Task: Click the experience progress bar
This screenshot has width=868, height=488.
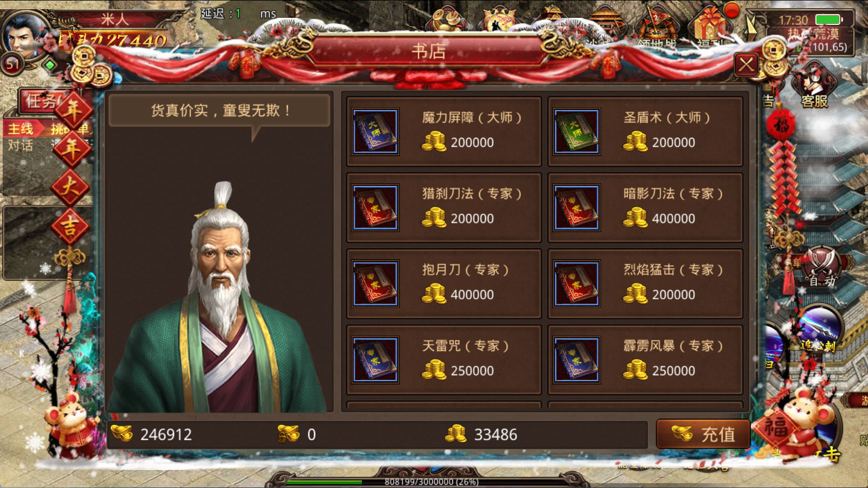Action: tap(431, 481)
